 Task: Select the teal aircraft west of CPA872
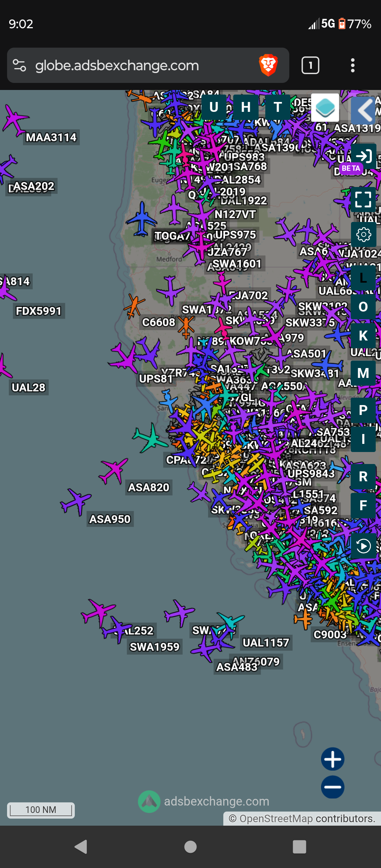[x=151, y=439]
